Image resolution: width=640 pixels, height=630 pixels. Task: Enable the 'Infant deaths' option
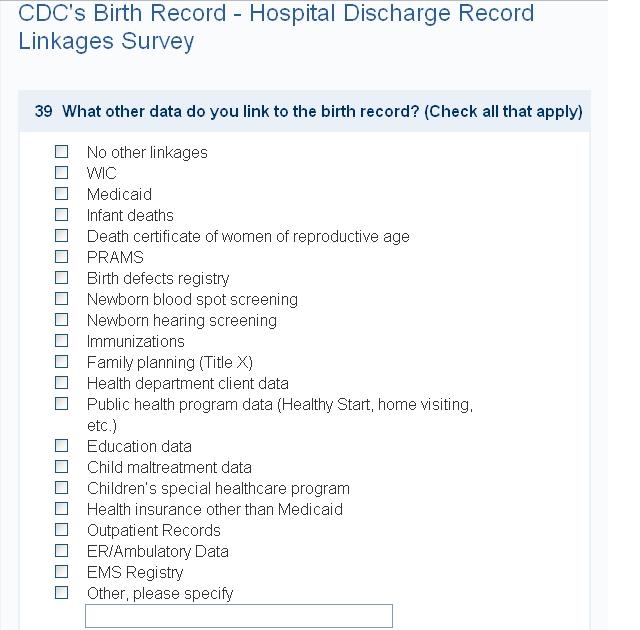click(62, 215)
